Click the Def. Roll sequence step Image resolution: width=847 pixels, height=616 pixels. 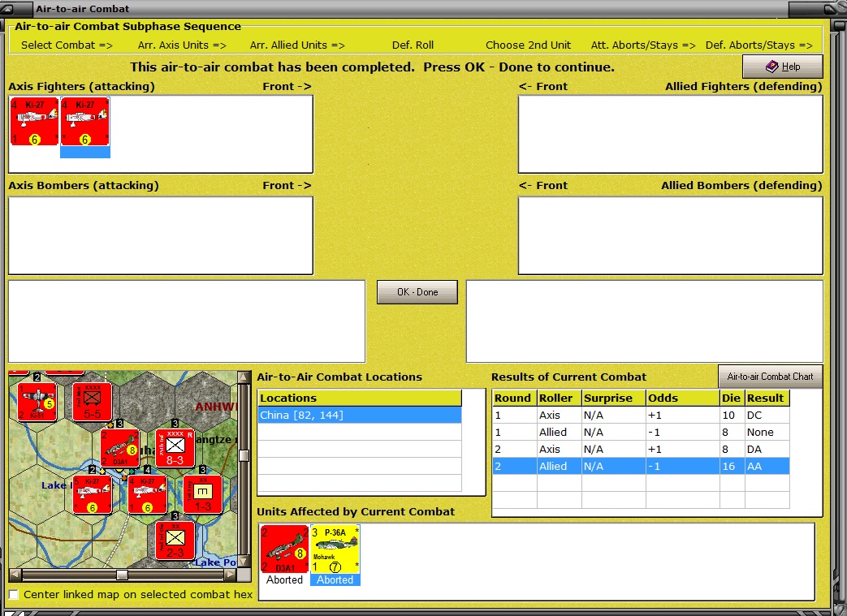[413, 45]
